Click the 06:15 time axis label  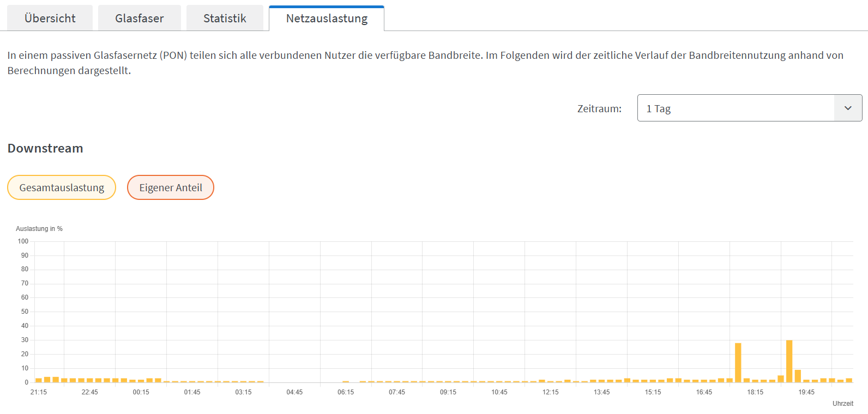(x=346, y=392)
